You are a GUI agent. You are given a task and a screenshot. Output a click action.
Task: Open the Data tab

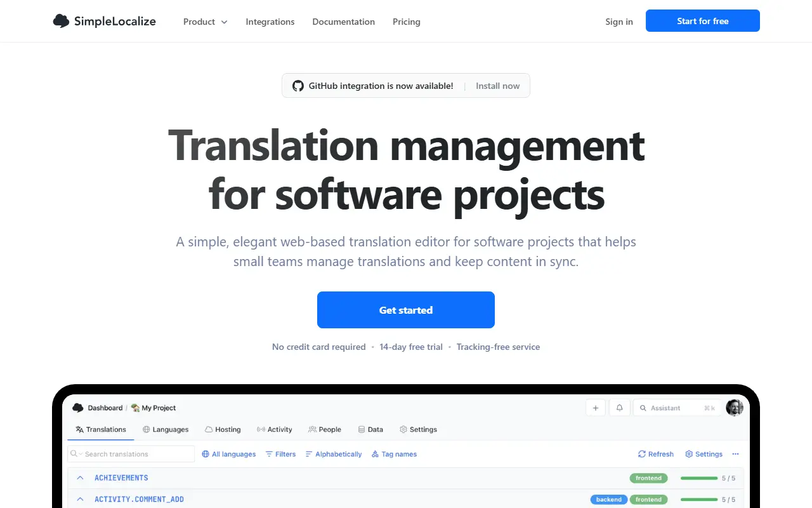(x=370, y=429)
